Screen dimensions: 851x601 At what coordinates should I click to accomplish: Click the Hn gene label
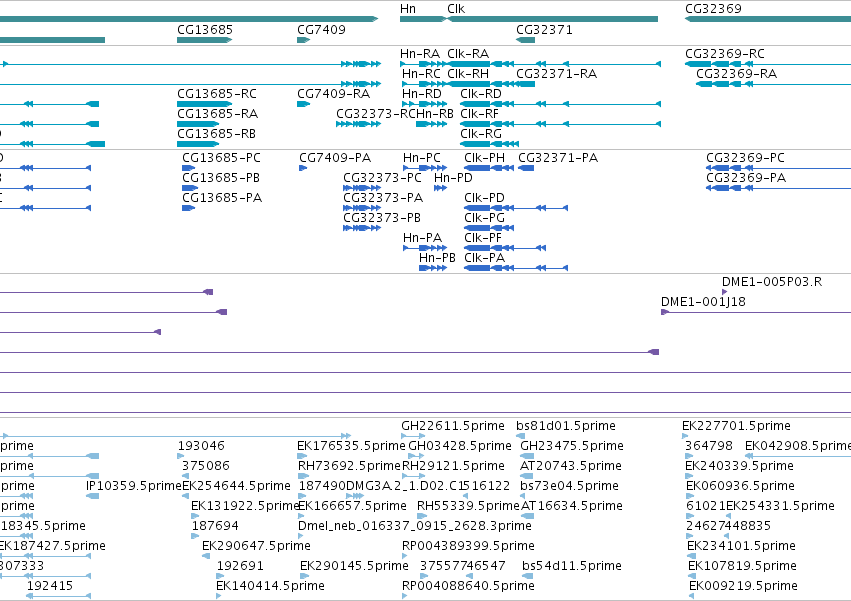[408, 9]
